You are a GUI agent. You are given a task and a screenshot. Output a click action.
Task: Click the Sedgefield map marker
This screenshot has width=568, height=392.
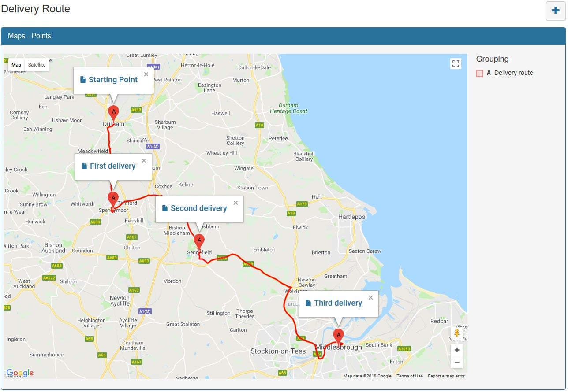coord(199,240)
